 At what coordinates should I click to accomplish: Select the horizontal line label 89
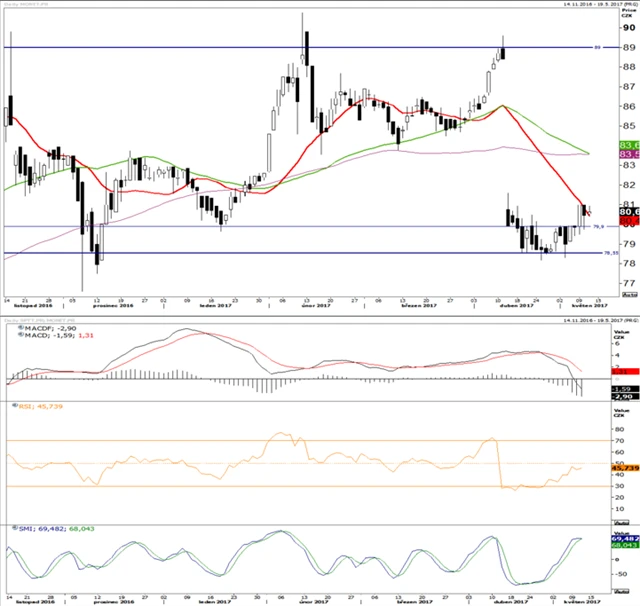pos(596,47)
